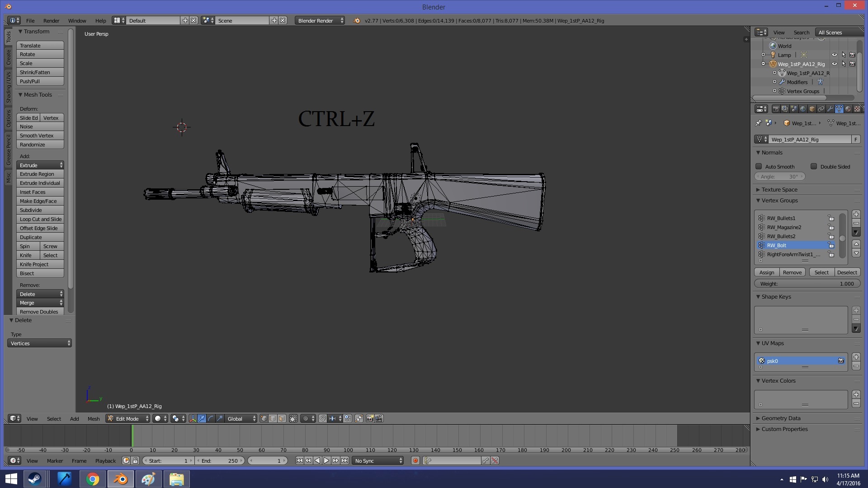Click the timeline record button
The width and height of the screenshot is (868, 488).
coord(415,461)
